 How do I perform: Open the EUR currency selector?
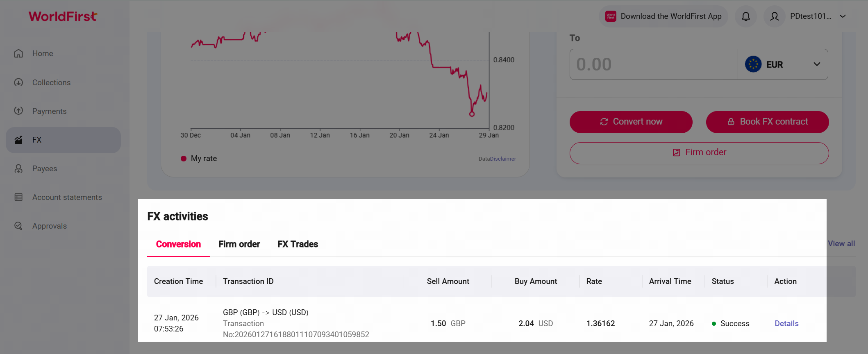point(783,65)
